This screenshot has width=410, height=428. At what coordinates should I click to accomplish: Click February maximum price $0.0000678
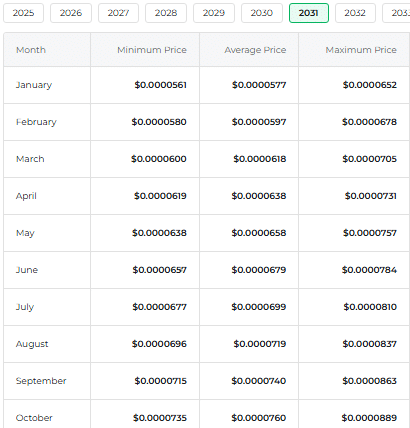(x=369, y=122)
